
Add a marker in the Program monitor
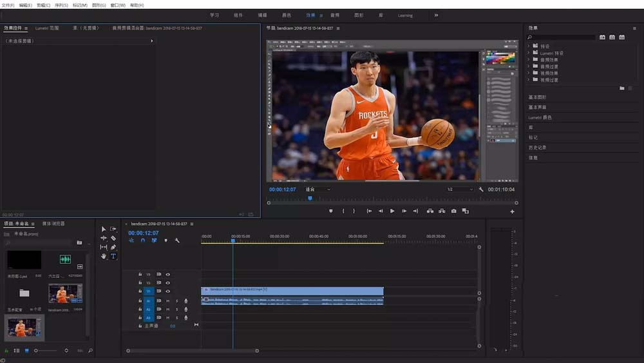[x=331, y=211]
